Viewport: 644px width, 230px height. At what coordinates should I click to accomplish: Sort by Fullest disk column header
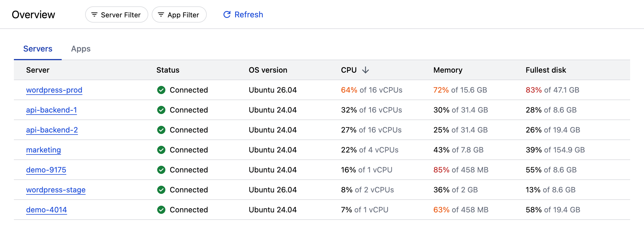tap(546, 70)
